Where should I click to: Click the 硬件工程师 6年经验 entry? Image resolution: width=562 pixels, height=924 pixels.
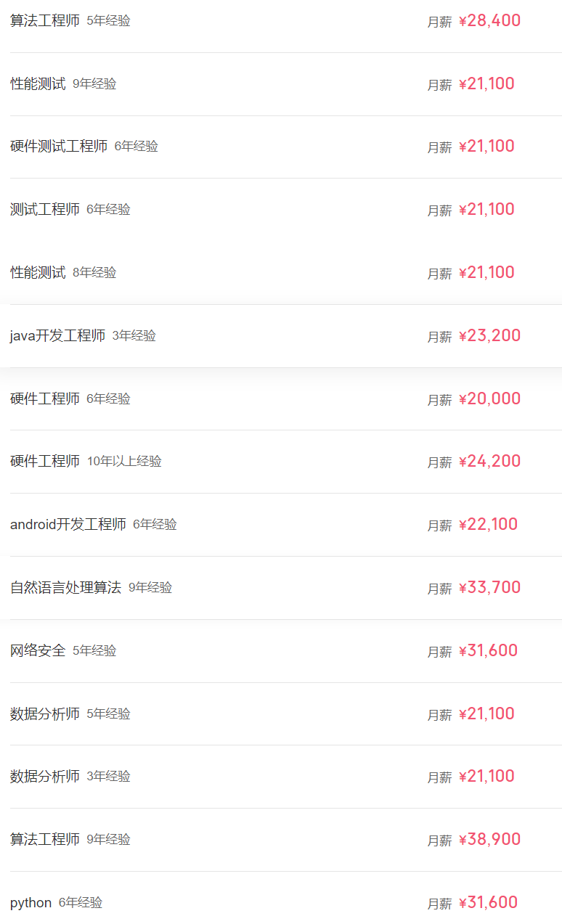tap(45, 399)
